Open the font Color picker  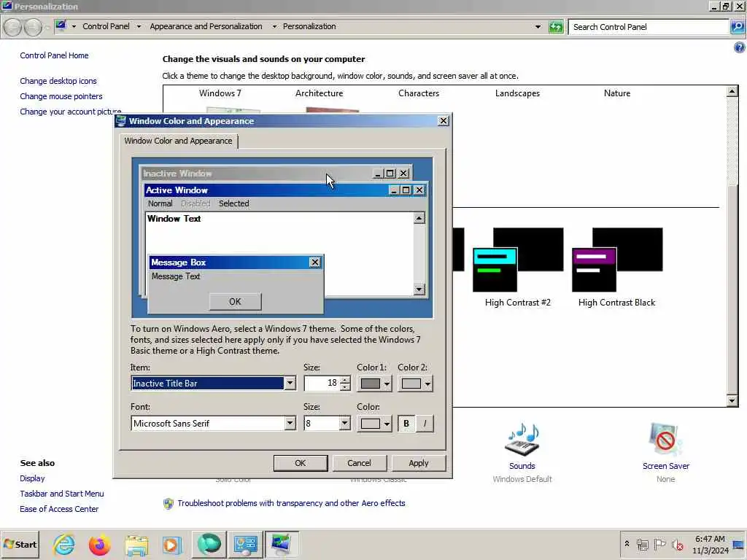pos(374,424)
